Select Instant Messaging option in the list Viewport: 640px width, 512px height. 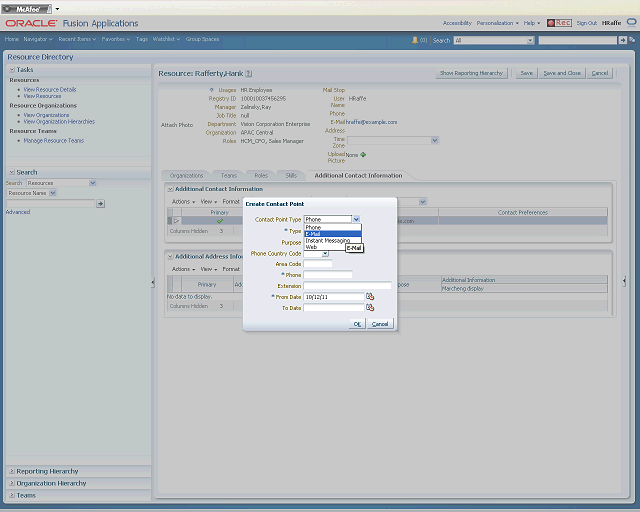[x=333, y=240]
